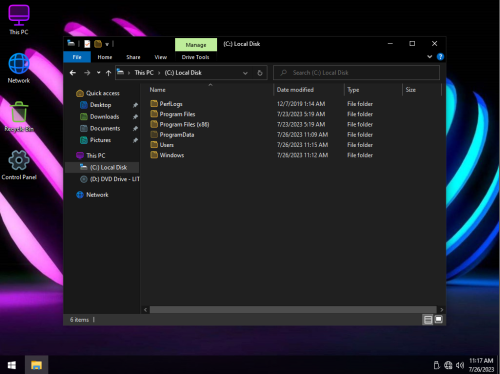Click the horizontal scrollbar track

click(x=293, y=310)
